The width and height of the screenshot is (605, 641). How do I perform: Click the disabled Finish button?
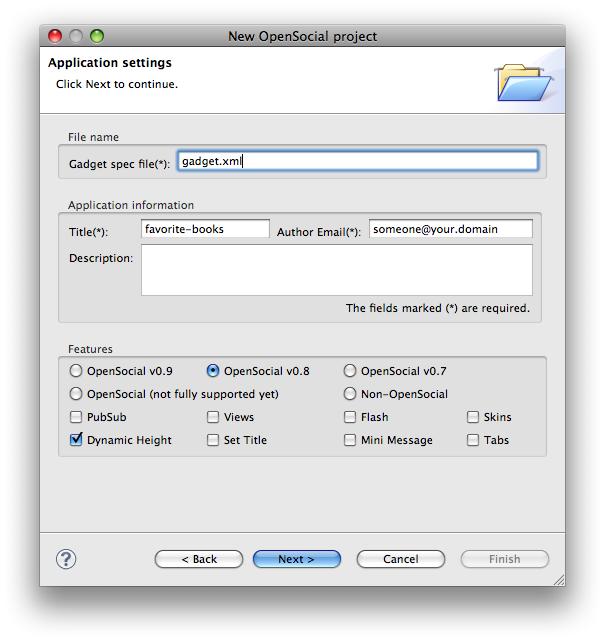[x=505, y=559]
